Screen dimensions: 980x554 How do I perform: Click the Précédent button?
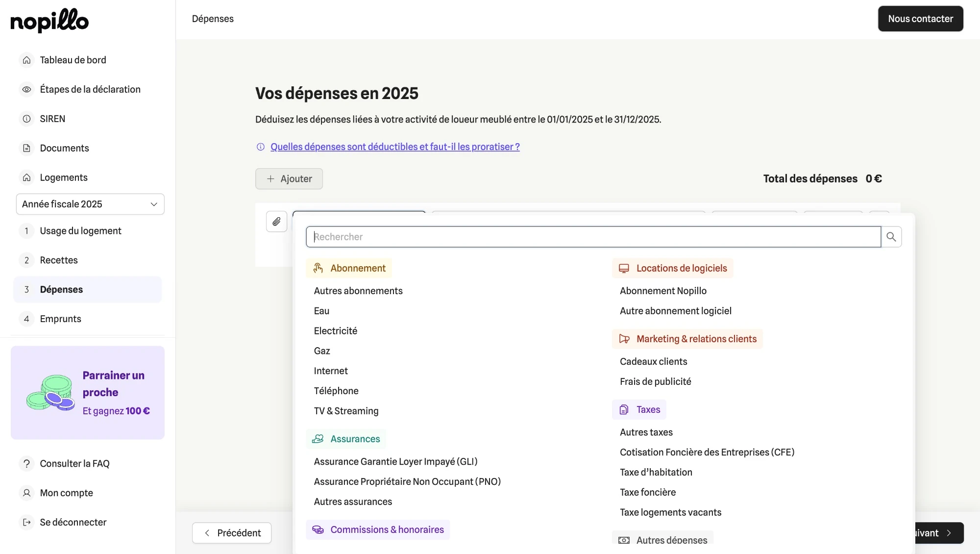coord(232,533)
